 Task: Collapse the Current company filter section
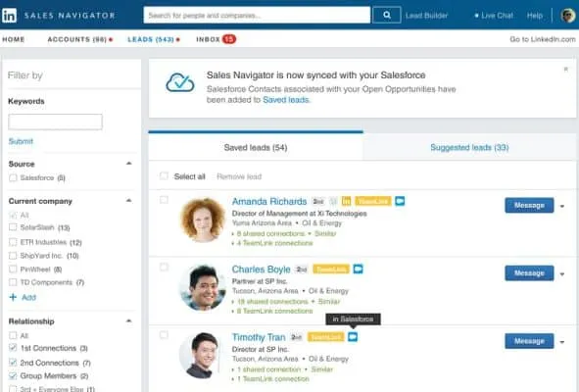click(x=129, y=201)
